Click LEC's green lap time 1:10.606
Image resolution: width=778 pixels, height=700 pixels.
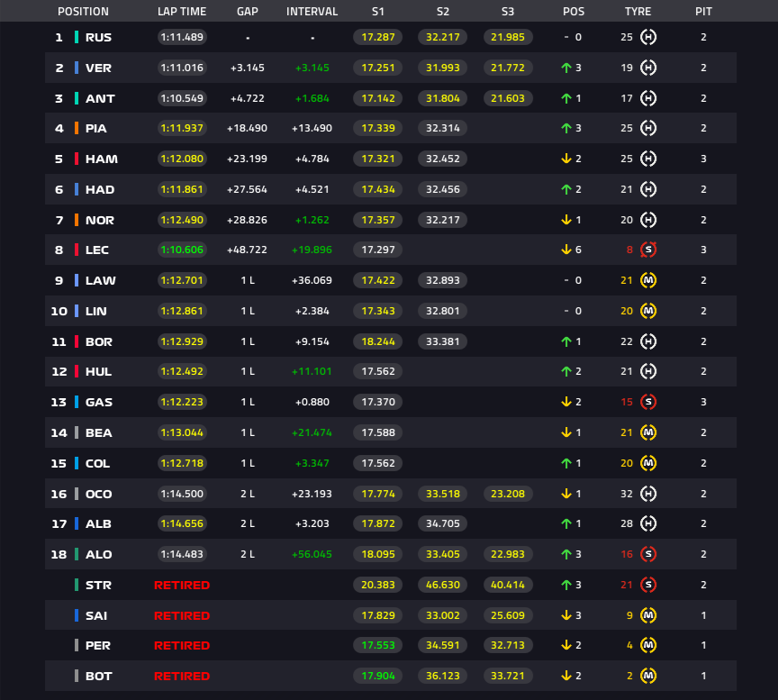click(x=182, y=250)
